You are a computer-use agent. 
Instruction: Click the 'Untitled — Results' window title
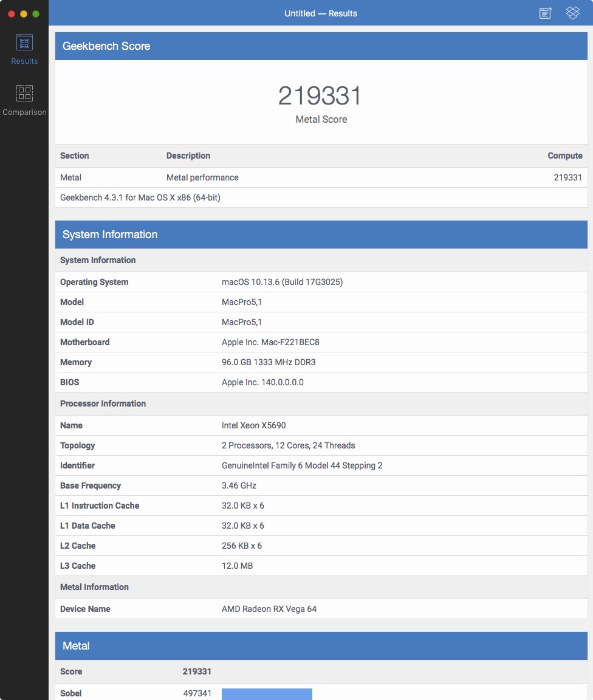click(321, 13)
